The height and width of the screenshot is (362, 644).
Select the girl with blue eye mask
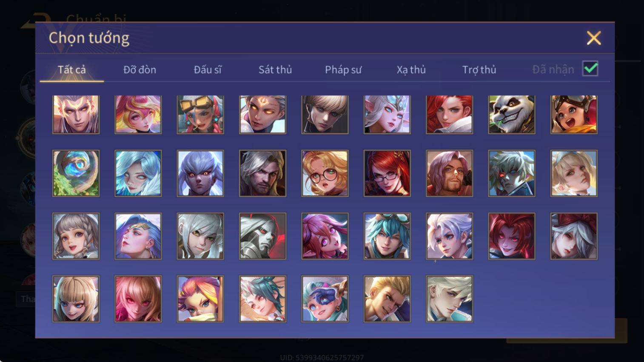pyautogui.click(x=325, y=299)
